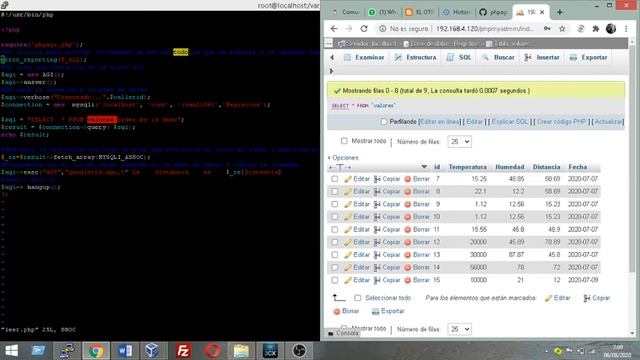The height and width of the screenshot is (360, 640).
Task: Sort table by Humedad column
Action: click(510, 167)
